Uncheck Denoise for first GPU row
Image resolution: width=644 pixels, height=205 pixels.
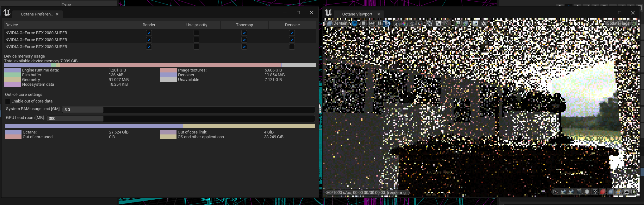point(292,33)
